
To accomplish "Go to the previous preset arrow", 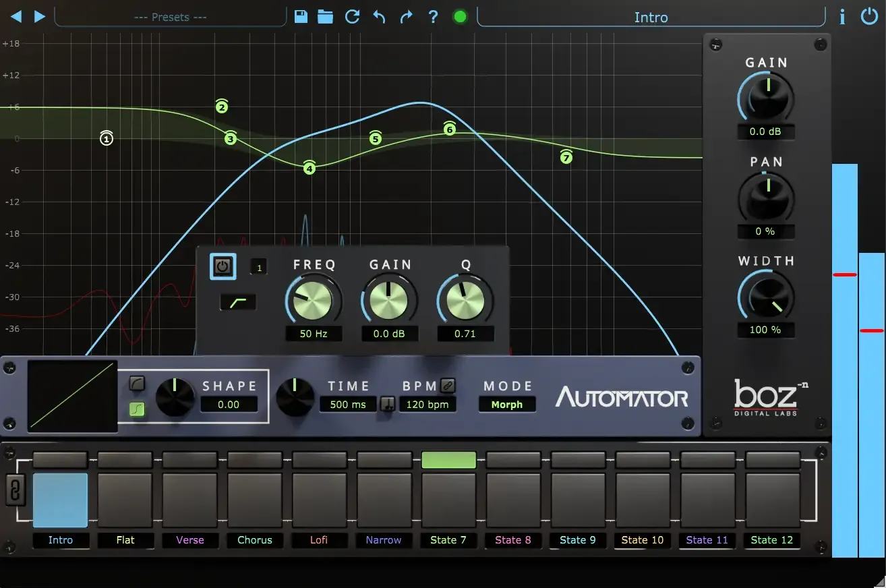I will (16, 16).
